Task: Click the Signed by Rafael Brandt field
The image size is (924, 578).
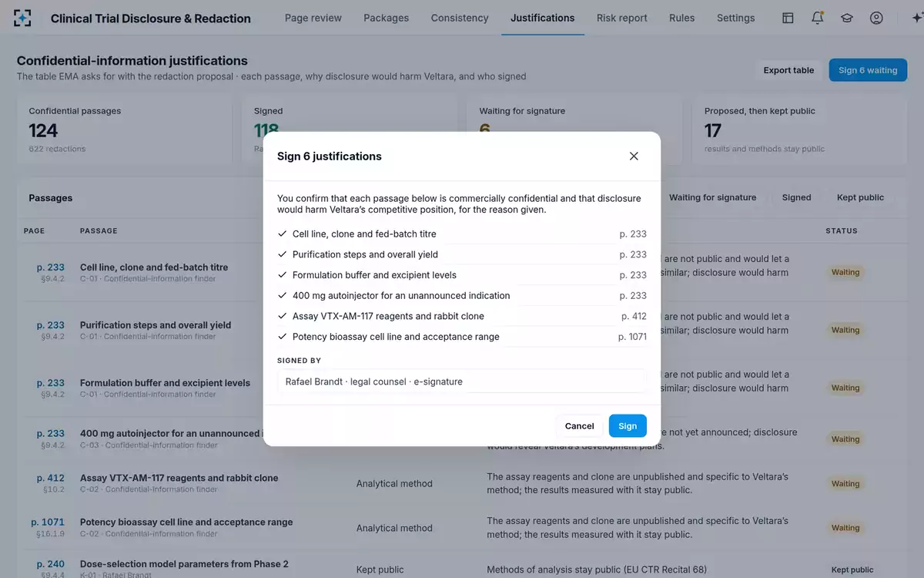Action: [x=462, y=381]
